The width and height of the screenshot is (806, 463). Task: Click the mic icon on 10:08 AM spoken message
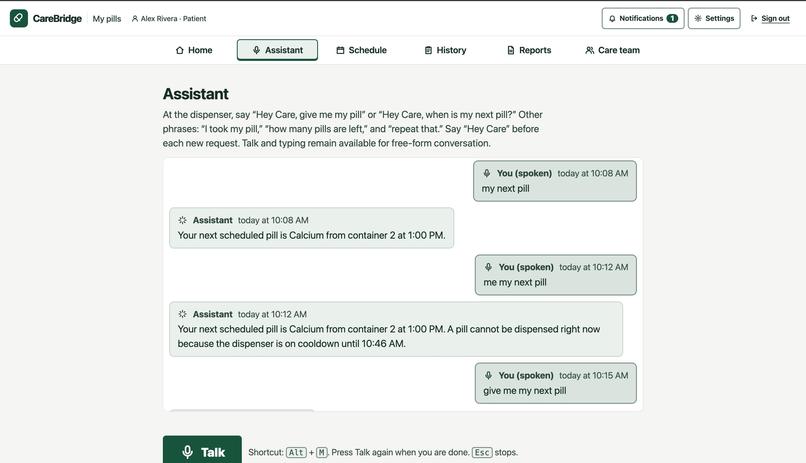[486, 173]
